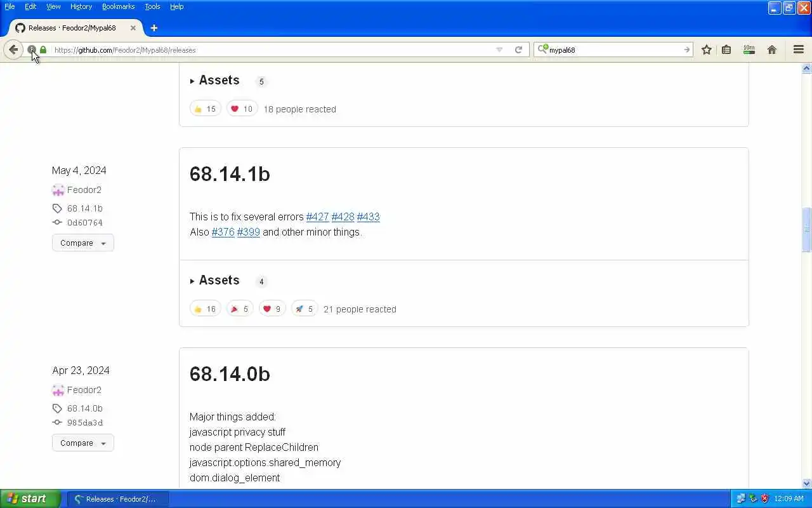
Task: View the green secure connection padlock
Action: [x=43, y=50]
